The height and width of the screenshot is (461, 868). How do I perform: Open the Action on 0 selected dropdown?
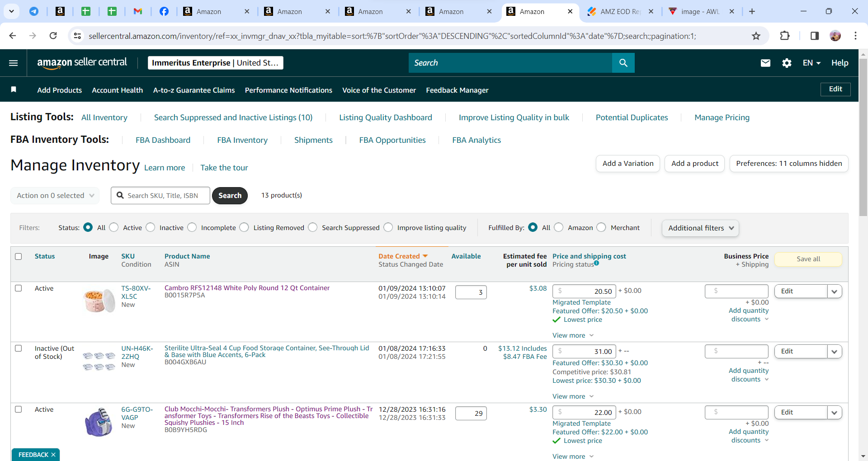55,196
